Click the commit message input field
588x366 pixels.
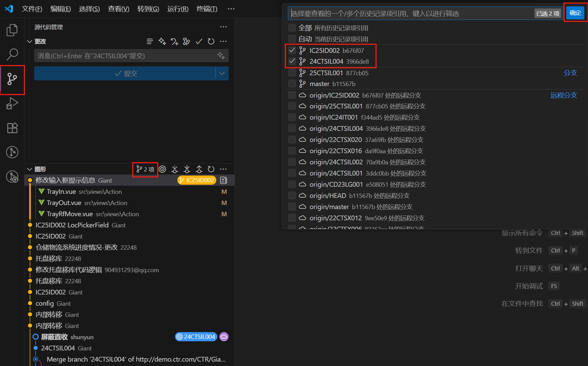[x=125, y=56]
